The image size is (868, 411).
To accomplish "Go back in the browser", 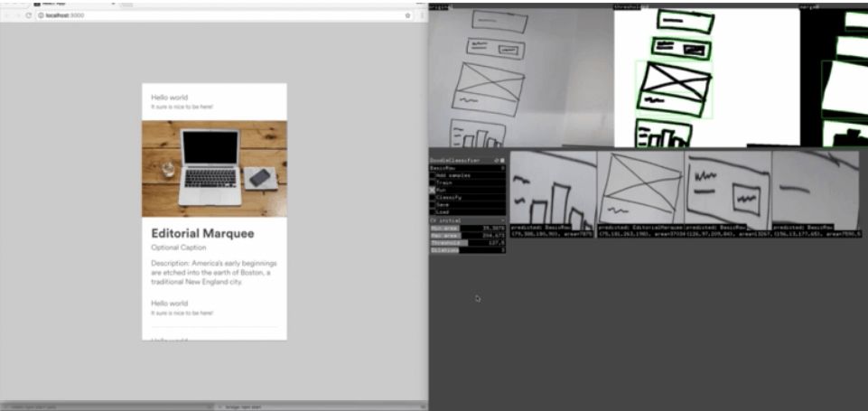I will coord(7,15).
